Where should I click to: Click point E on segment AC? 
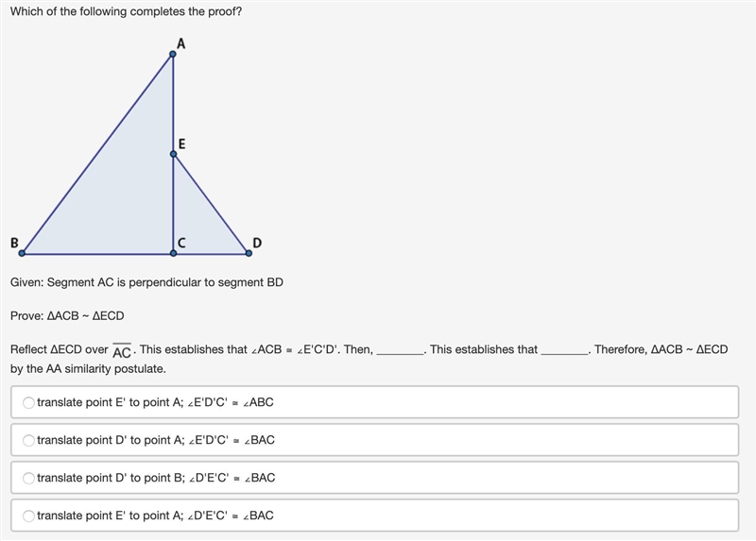(x=173, y=154)
